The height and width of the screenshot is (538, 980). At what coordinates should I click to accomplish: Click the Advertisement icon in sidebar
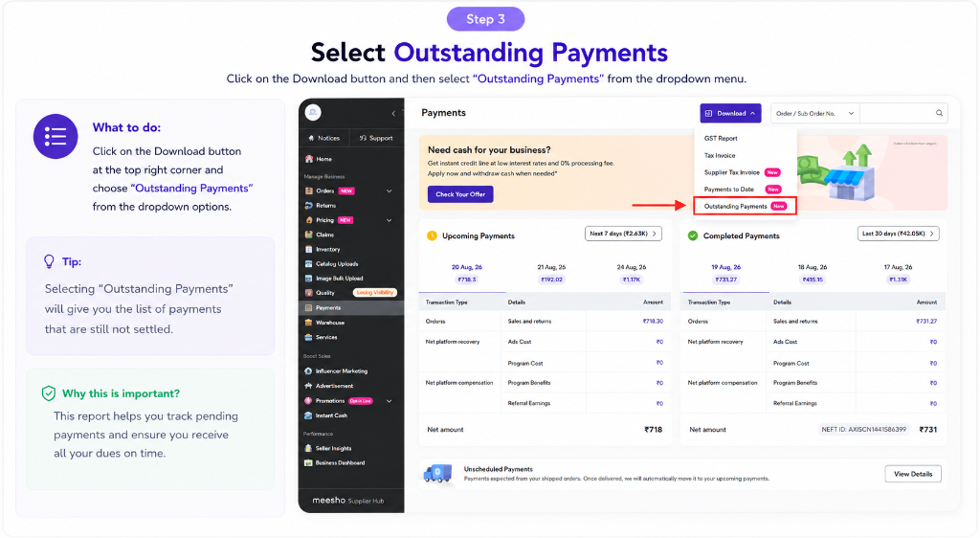[308, 386]
